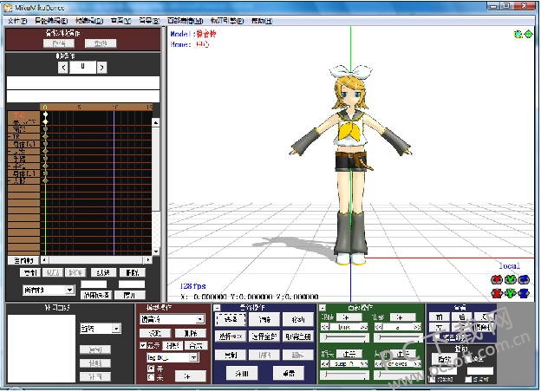Click the 'a' lip morph slider

(399, 337)
